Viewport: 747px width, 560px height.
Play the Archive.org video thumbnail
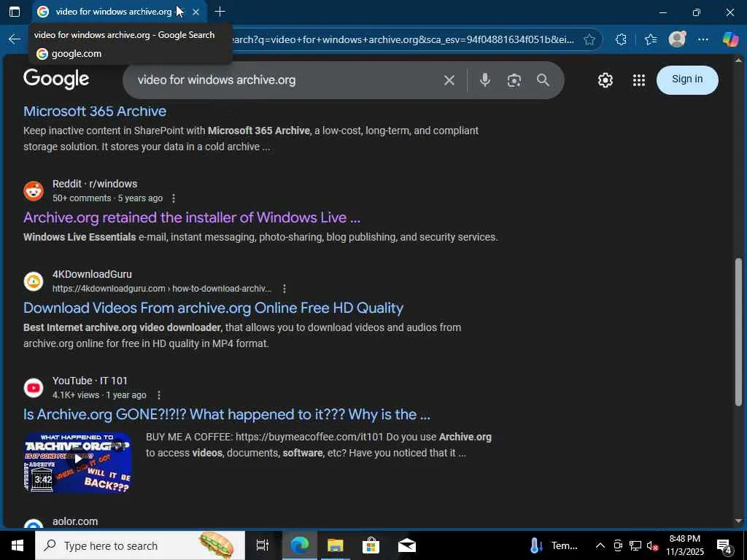[77, 462]
